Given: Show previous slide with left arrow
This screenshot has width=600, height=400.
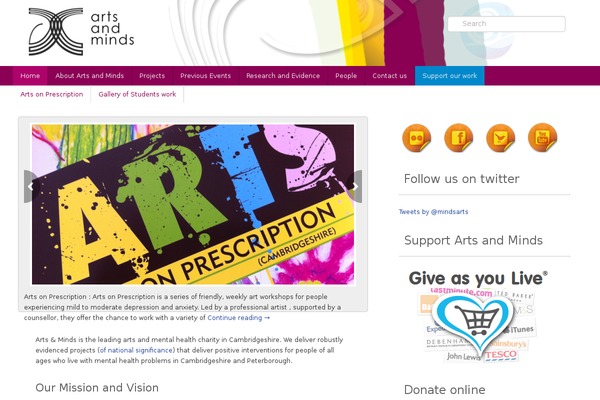Looking at the screenshot, I should tap(31, 186).
